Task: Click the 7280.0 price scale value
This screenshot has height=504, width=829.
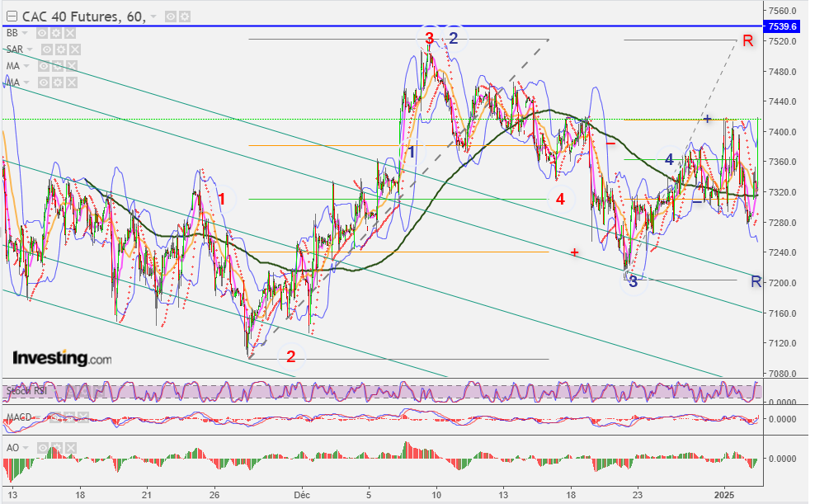Action: (x=783, y=223)
